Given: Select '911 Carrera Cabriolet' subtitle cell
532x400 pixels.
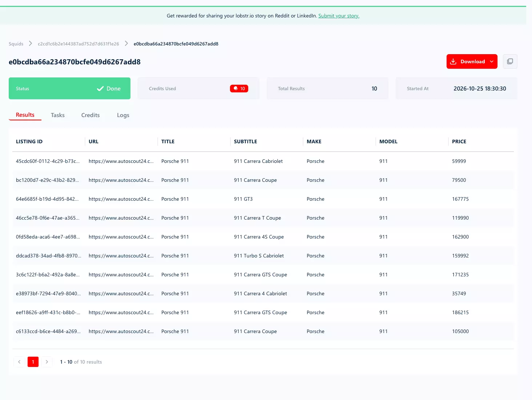Looking at the screenshot, I should (x=258, y=161).
